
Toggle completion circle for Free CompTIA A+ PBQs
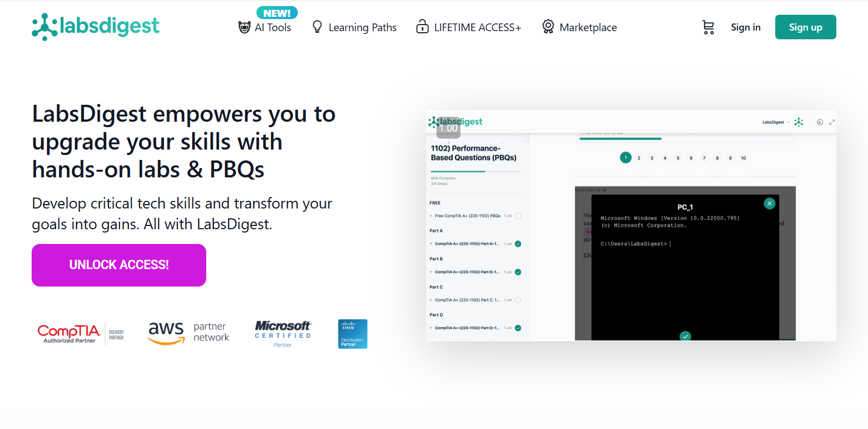click(x=518, y=216)
